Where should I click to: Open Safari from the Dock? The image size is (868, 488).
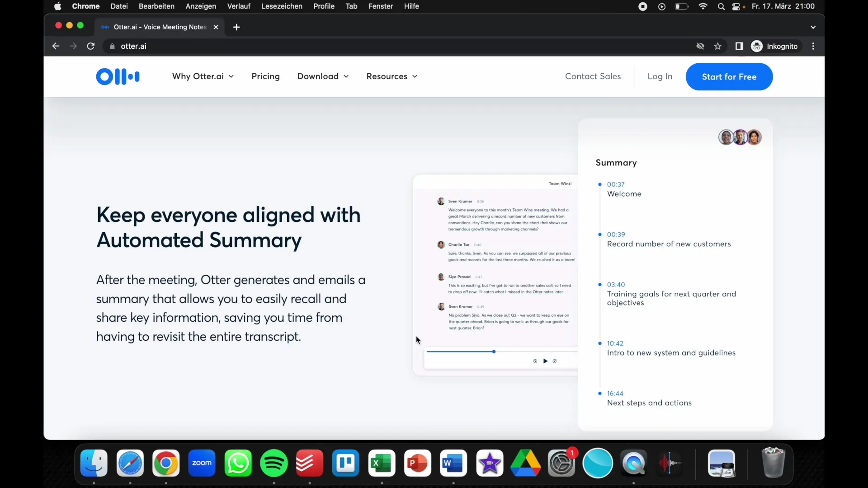coord(130,463)
